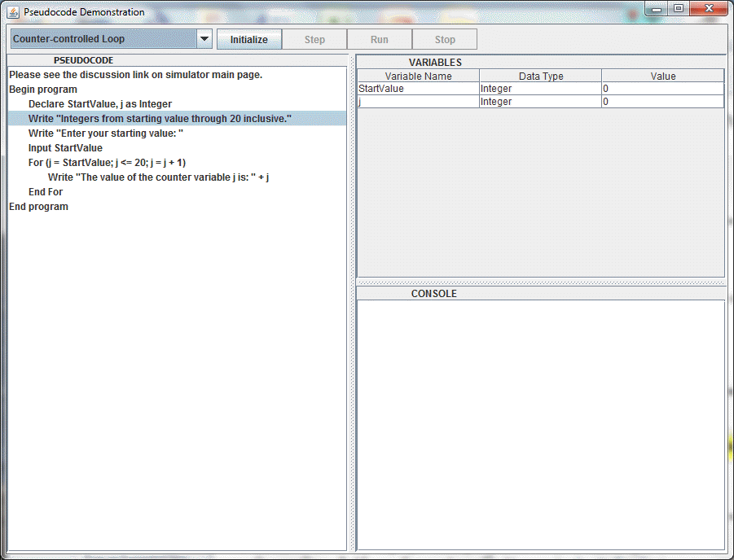
Task: Click the 'Variable Name' column header
Action: (x=418, y=76)
